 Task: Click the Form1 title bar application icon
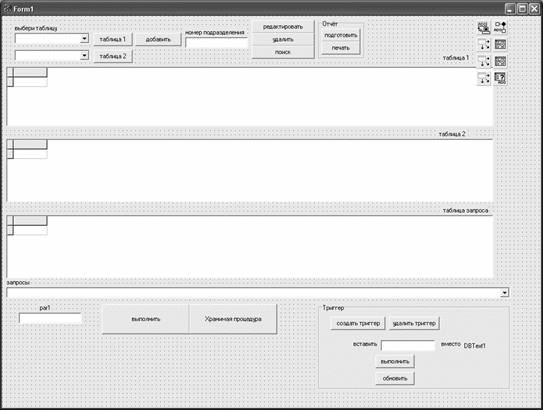(7, 9)
